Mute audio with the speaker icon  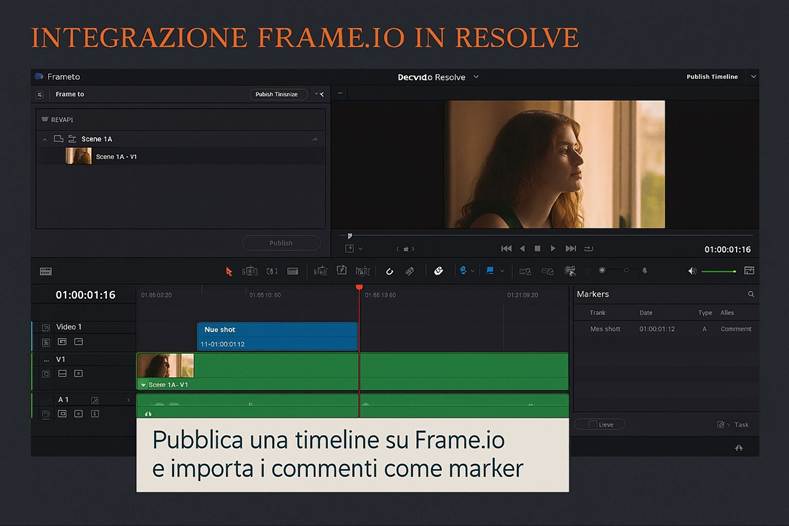[692, 271]
